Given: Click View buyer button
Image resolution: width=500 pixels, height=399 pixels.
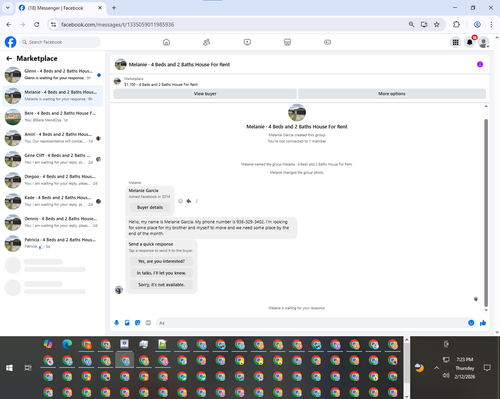Looking at the screenshot, I should [x=205, y=94].
